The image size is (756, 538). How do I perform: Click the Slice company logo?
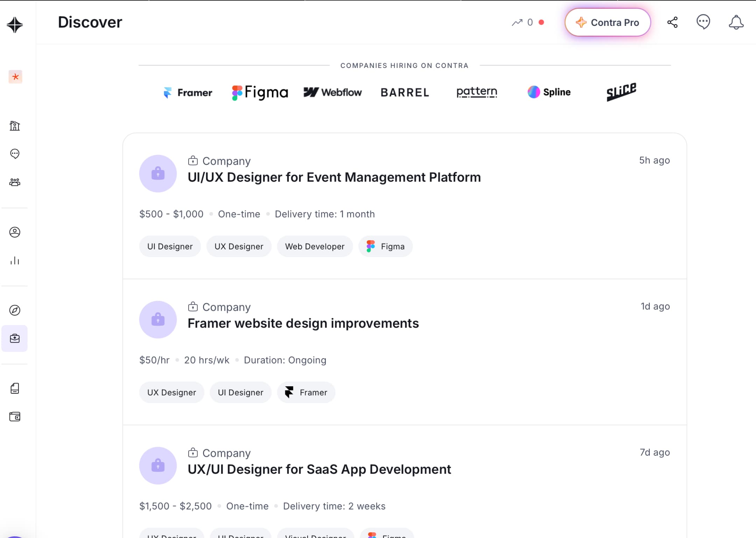tap(621, 92)
